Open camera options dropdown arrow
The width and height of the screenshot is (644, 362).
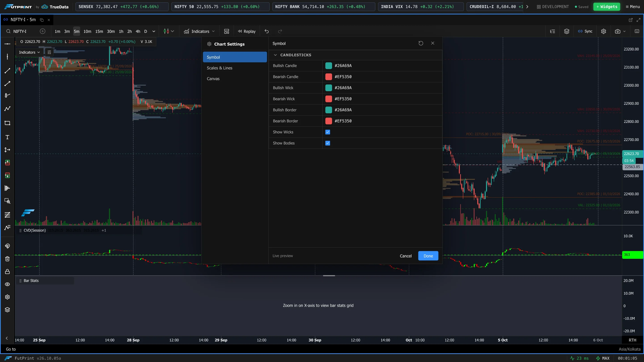625,31
